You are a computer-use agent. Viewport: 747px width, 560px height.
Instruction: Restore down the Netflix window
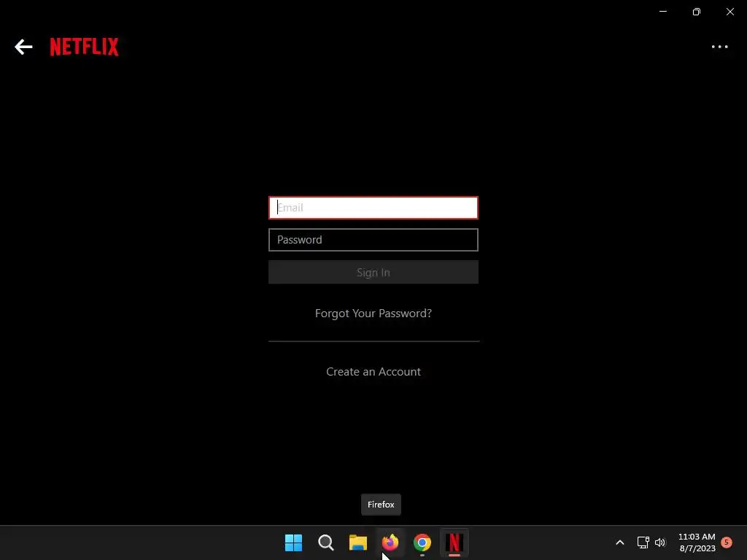click(697, 12)
